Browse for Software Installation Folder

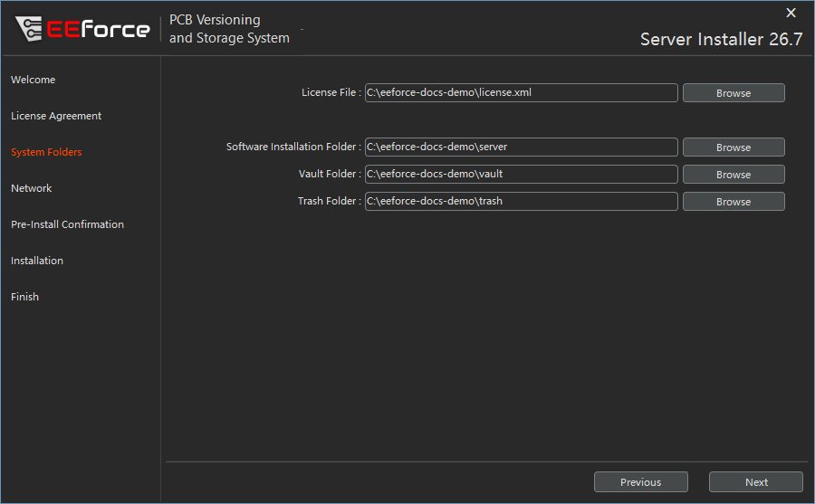pos(733,147)
